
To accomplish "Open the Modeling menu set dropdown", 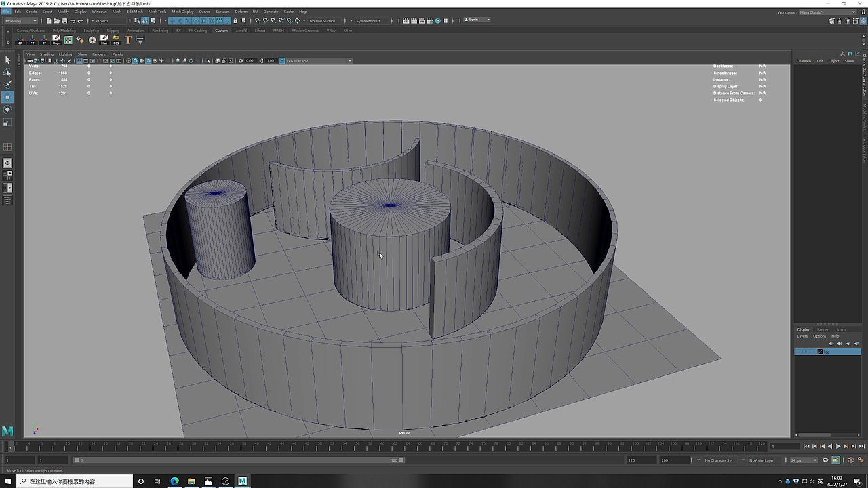I will tap(21, 21).
